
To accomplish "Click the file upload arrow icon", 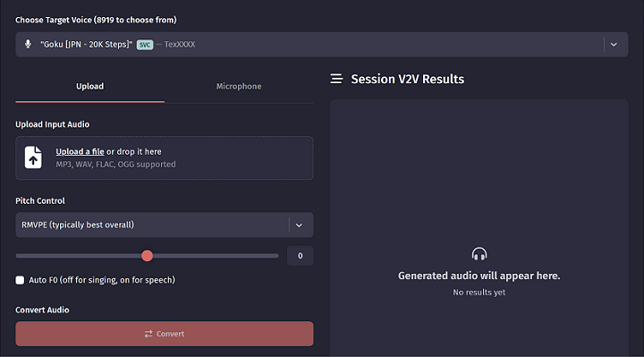I will click(33, 157).
